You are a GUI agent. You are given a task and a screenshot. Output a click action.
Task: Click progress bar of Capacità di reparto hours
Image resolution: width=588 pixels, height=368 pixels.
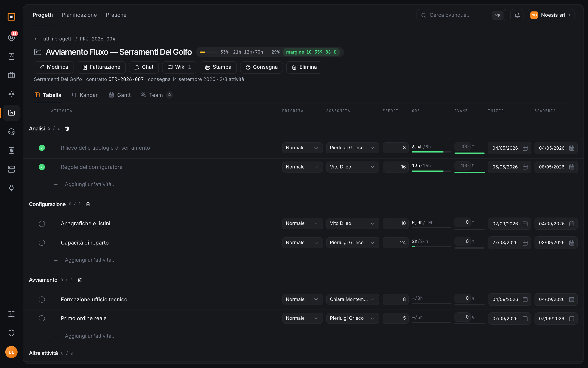pos(431,247)
